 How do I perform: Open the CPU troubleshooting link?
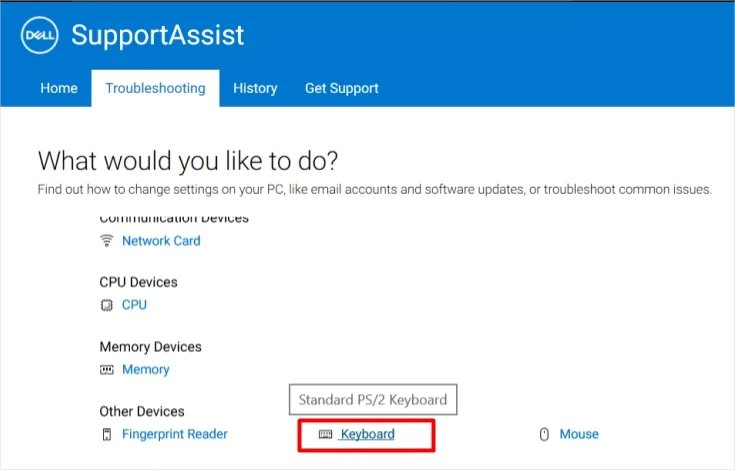click(134, 305)
